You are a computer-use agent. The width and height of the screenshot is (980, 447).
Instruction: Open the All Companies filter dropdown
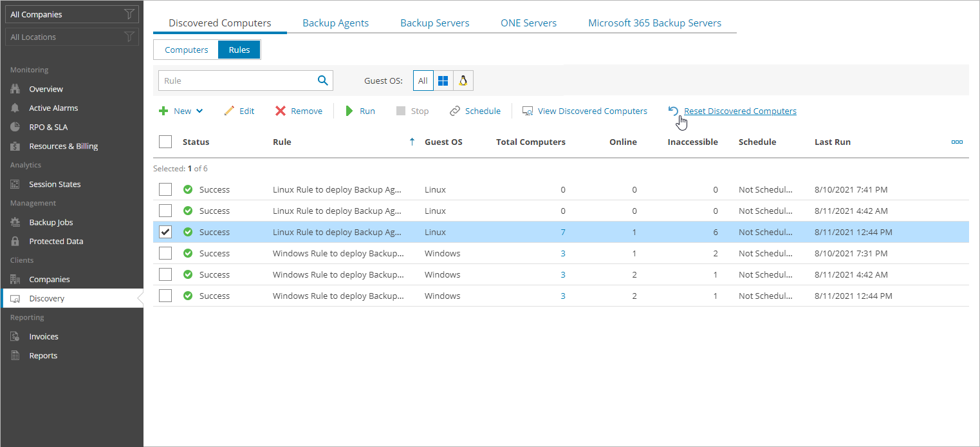[71, 15]
